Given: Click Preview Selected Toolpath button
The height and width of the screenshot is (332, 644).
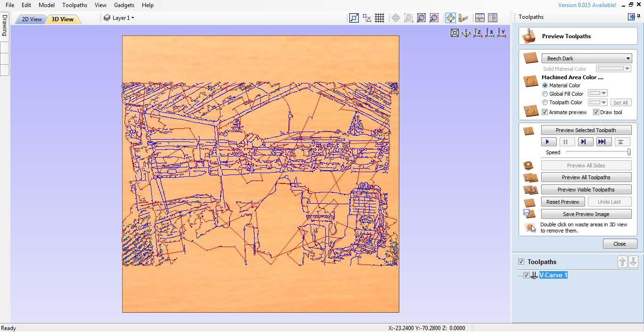Looking at the screenshot, I should (586, 130).
